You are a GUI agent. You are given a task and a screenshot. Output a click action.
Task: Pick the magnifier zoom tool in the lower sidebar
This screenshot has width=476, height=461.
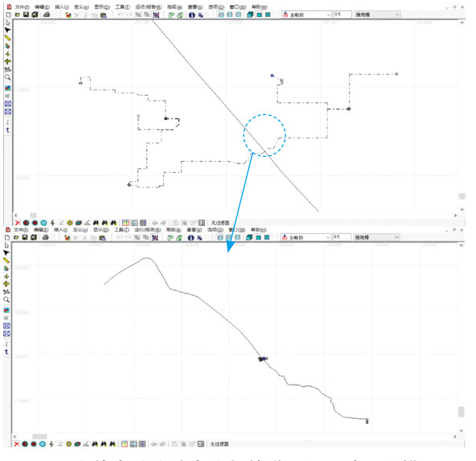(6, 300)
